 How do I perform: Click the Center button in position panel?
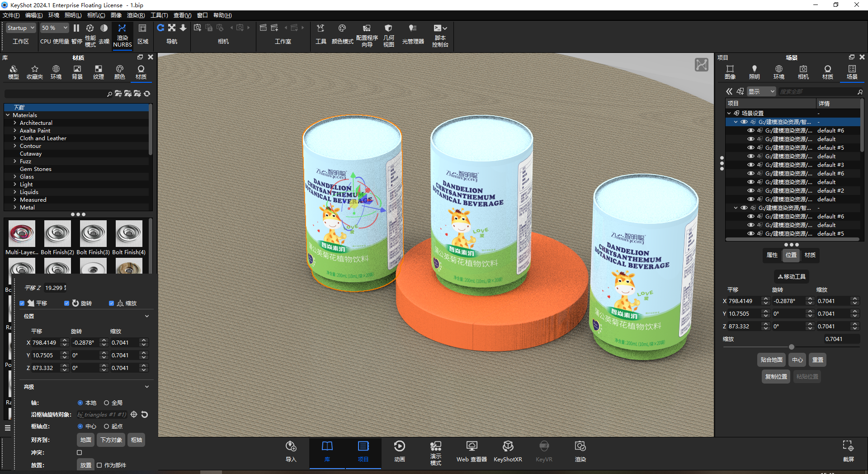(797, 360)
